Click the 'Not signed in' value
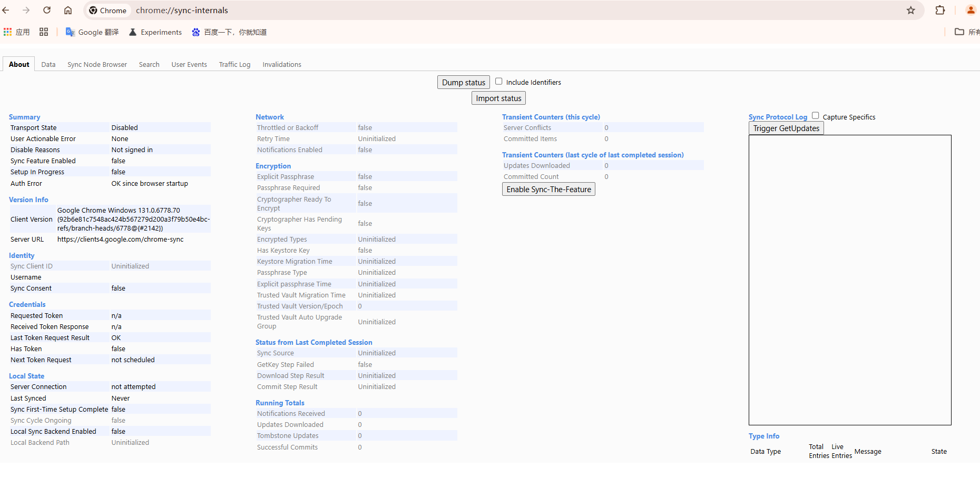 (x=132, y=150)
